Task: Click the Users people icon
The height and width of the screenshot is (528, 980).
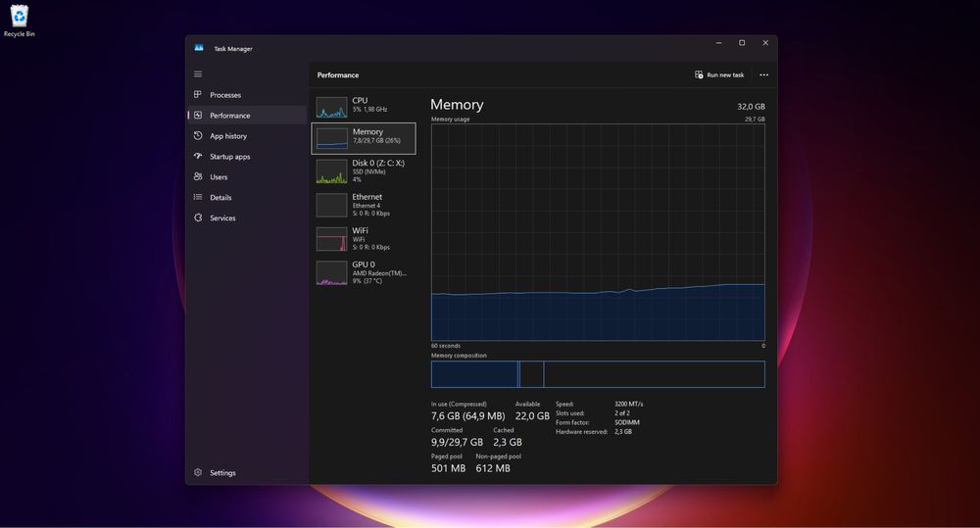Action: [x=198, y=177]
